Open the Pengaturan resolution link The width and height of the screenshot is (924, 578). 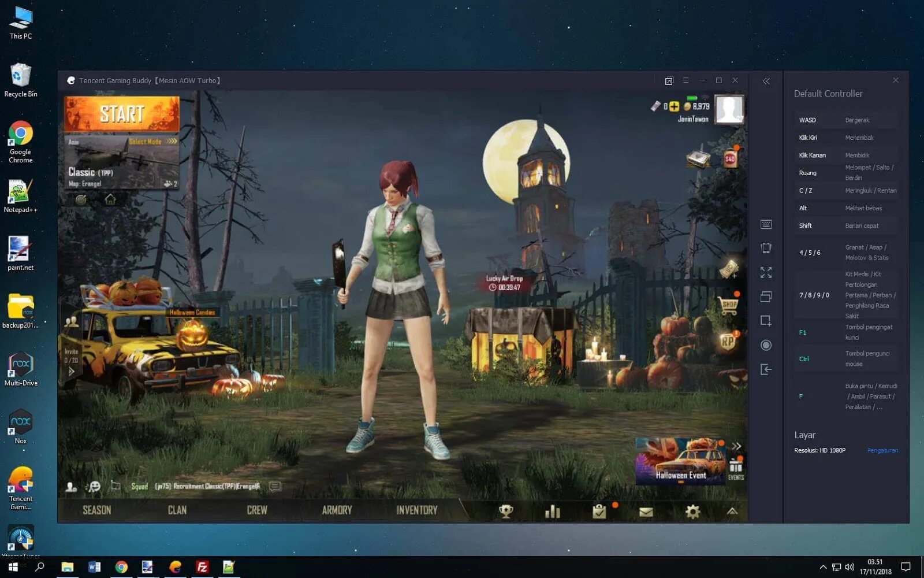point(882,450)
